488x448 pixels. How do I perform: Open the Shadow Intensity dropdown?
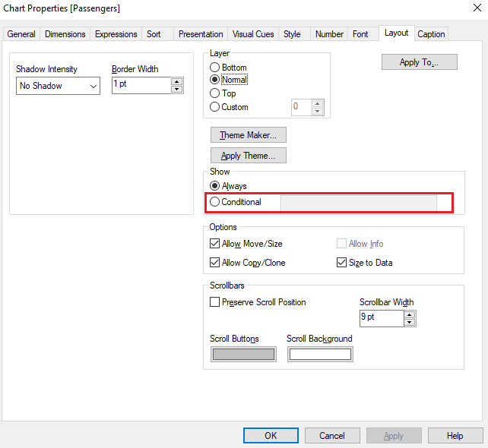[x=58, y=86]
